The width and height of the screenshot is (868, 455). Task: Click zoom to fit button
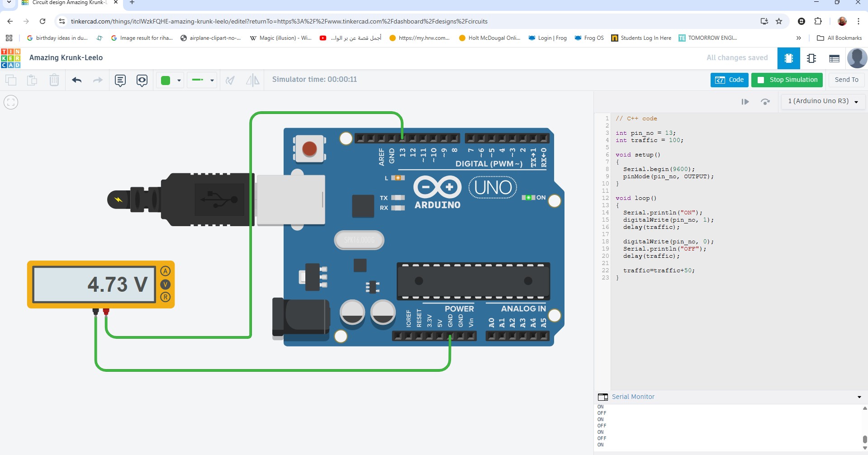click(11, 102)
